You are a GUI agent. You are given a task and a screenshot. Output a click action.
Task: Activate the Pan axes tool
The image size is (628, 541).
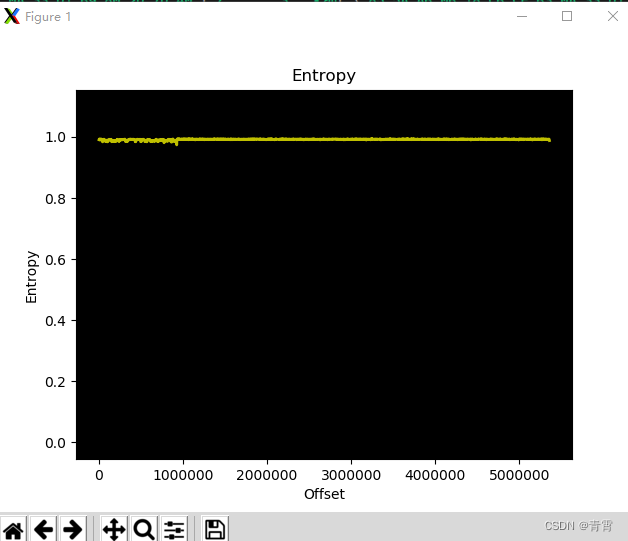114,529
